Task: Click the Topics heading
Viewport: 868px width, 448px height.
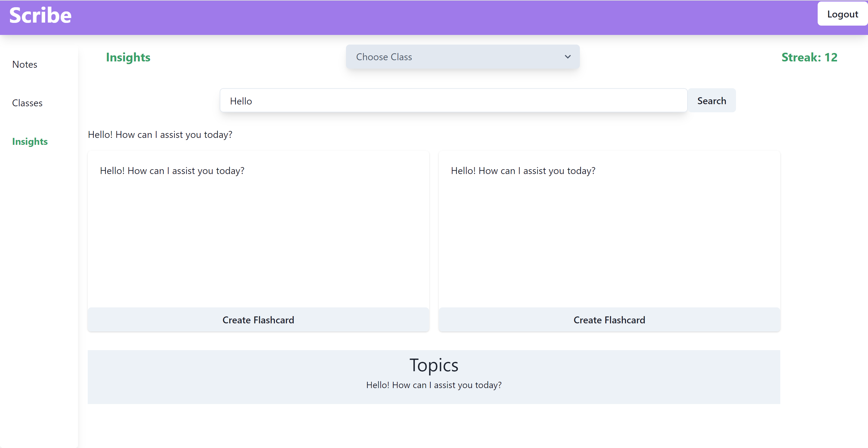Action: pos(434,365)
